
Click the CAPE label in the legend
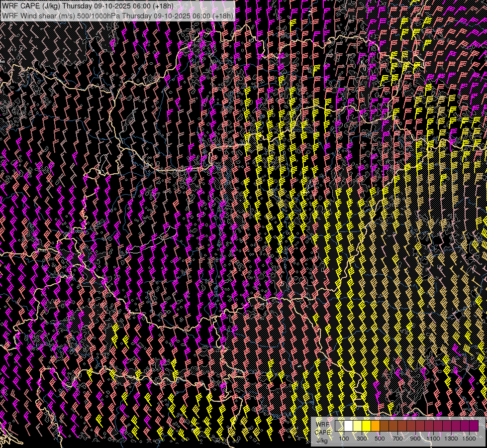(323, 432)
